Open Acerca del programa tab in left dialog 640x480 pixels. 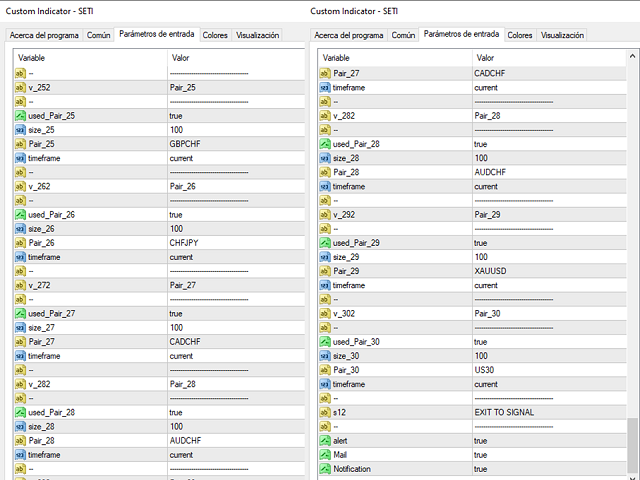(44, 35)
